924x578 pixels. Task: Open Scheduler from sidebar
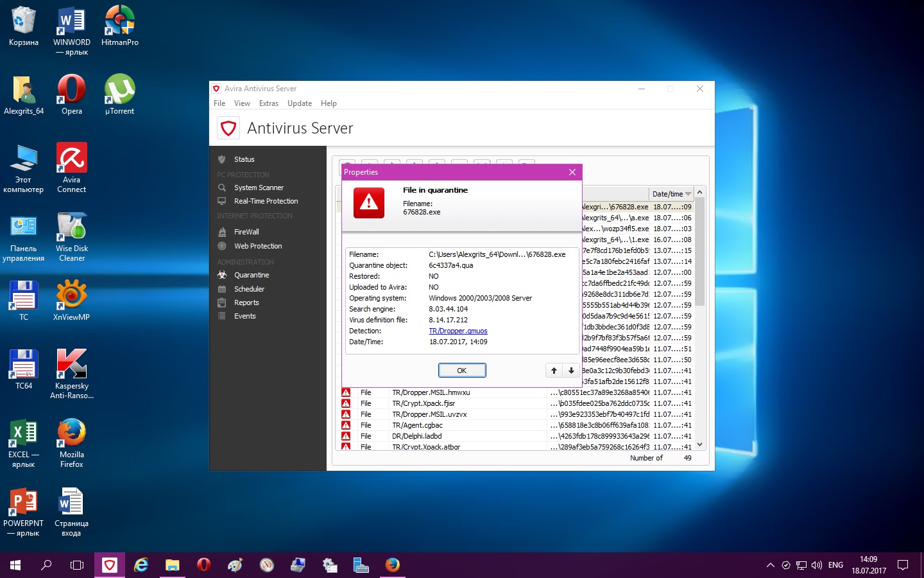[249, 289]
